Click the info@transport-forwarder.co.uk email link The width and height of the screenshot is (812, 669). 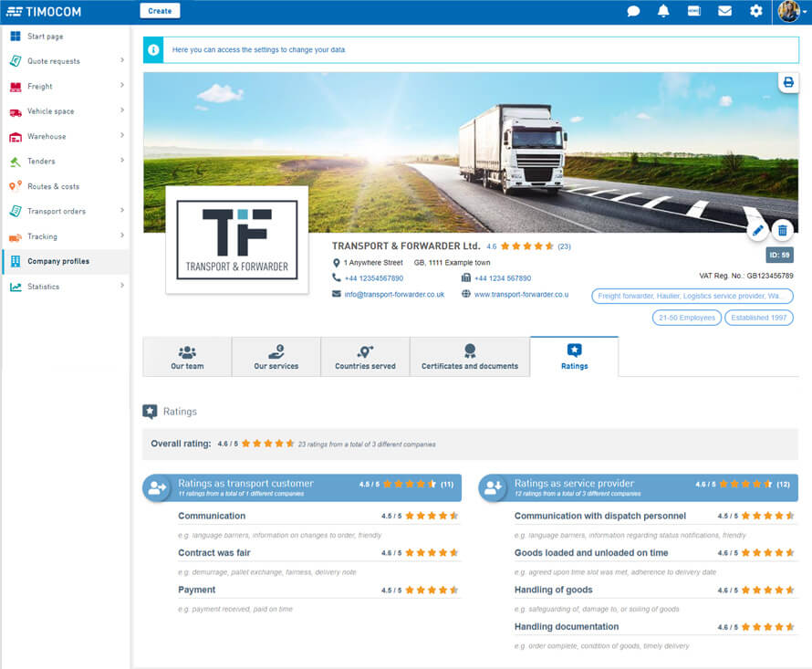click(394, 295)
